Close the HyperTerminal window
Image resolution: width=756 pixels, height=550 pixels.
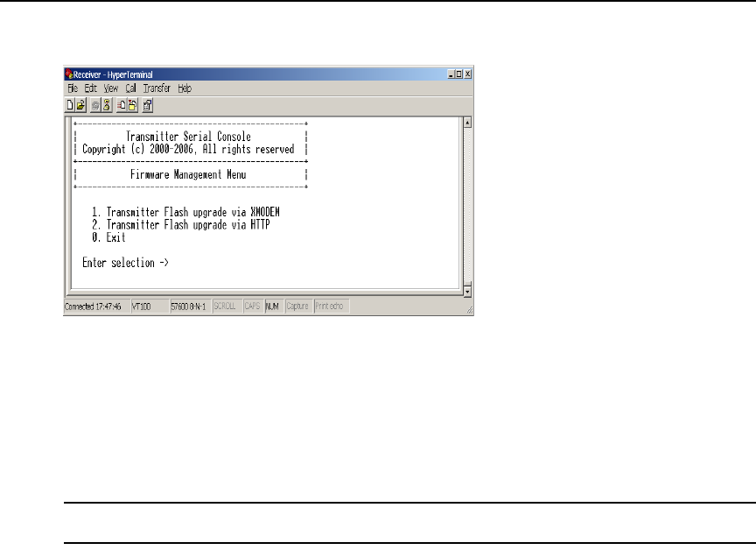(x=467, y=74)
